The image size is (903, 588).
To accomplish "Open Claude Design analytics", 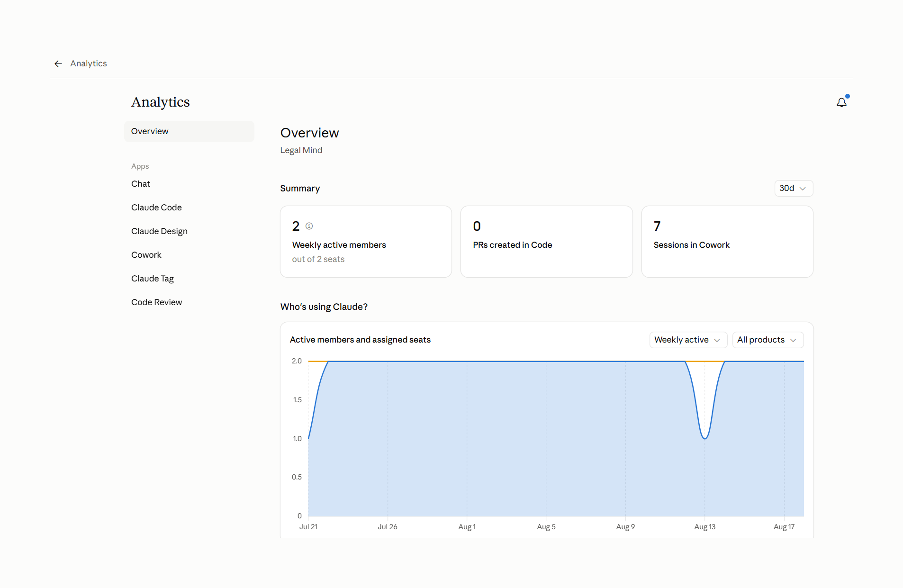I will coord(159,231).
